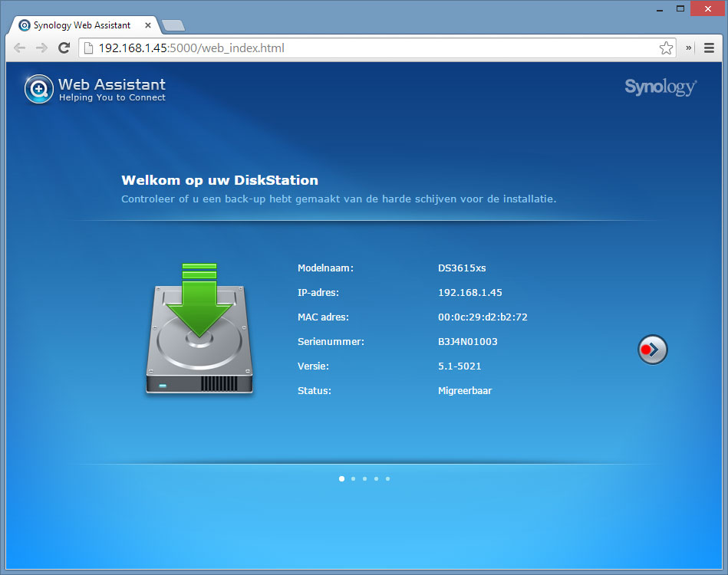Close the Synology Web Assistant tab
The image size is (728, 575).
(148, 25)
